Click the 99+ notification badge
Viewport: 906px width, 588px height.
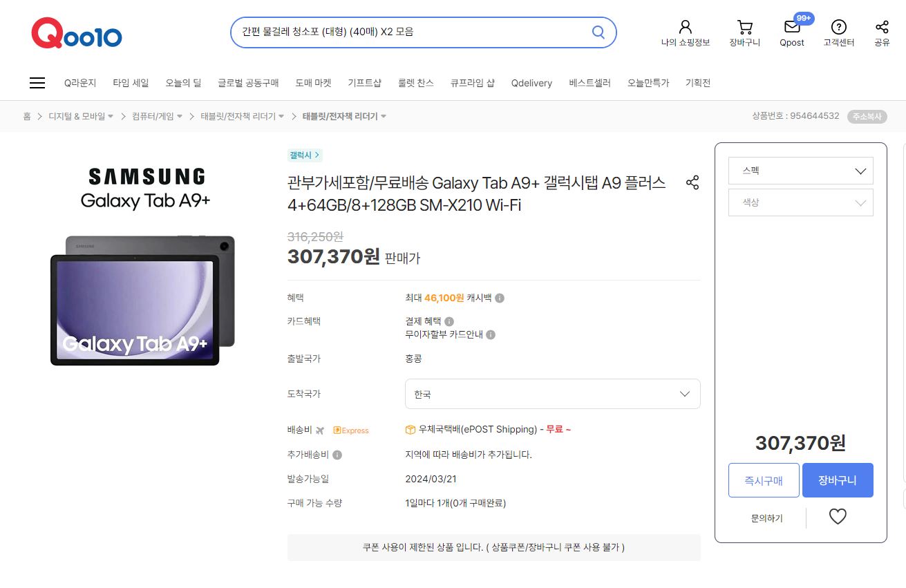point(804,18)
